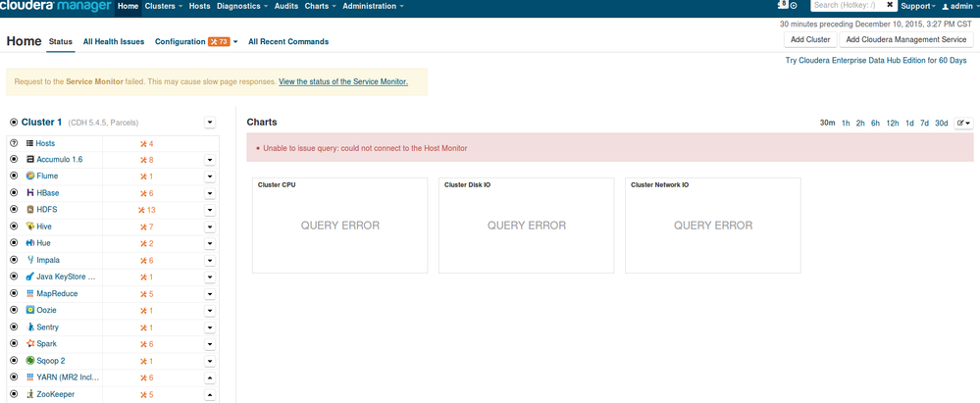Open the Cluster 1 link

pos(41,122)
